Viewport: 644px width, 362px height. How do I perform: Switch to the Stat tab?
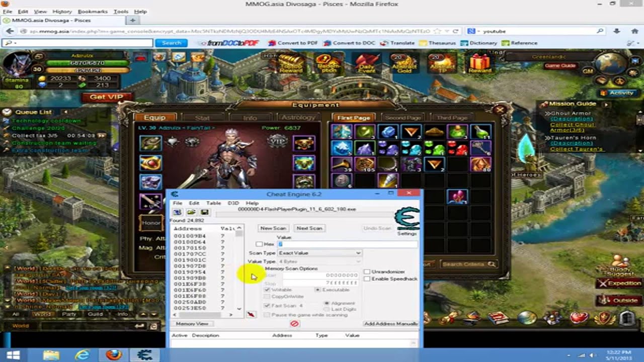click(202, 118)
